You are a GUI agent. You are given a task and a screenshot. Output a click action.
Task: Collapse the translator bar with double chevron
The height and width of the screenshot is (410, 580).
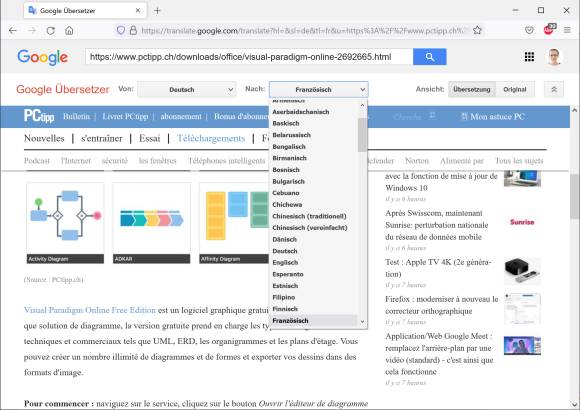pyautogui.click(x=554, y=90)
